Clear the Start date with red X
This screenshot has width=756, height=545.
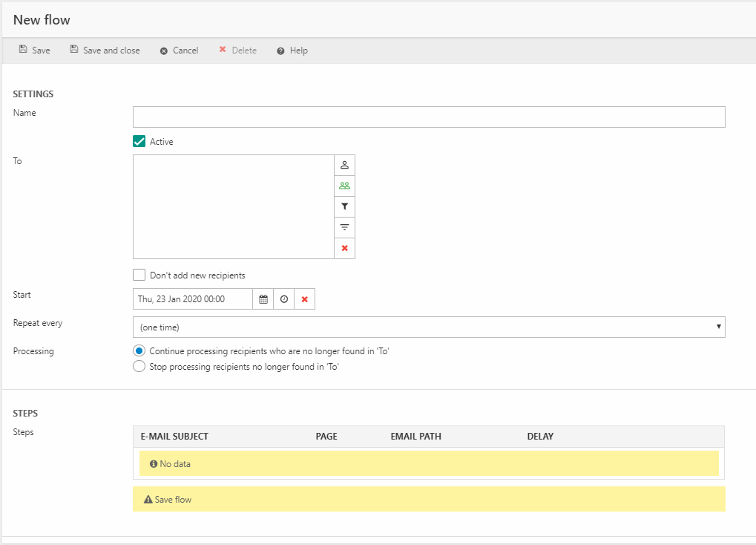[x=304, y=299]
